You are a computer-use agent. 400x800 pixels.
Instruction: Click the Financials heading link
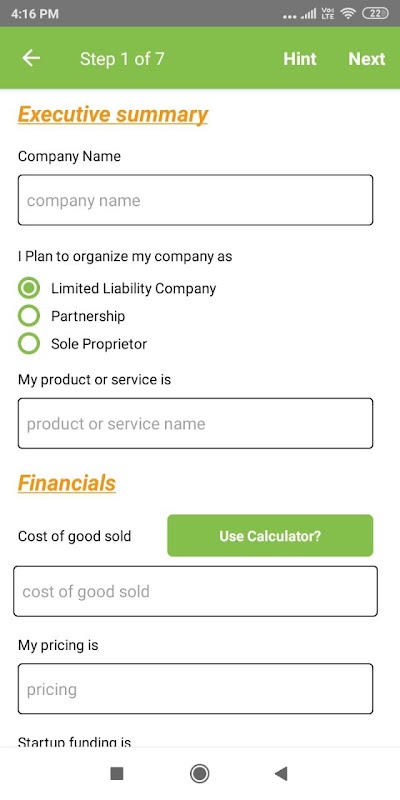point(67,483)
